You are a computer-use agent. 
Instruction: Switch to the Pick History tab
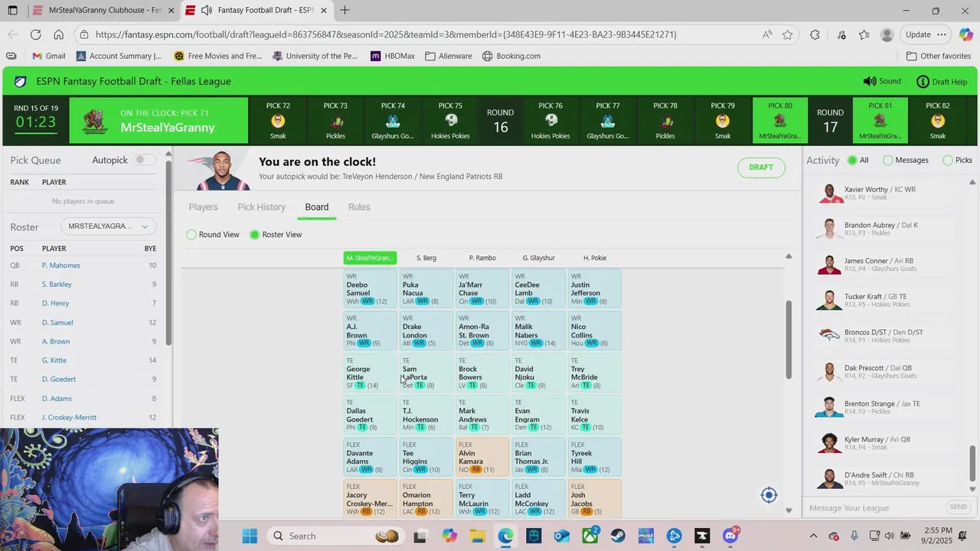coord(261,207)
